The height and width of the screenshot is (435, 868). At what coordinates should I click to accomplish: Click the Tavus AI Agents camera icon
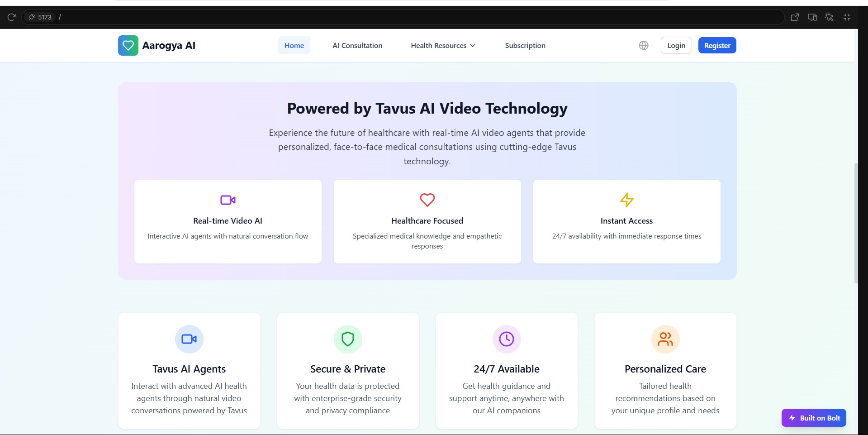[189, 339]
